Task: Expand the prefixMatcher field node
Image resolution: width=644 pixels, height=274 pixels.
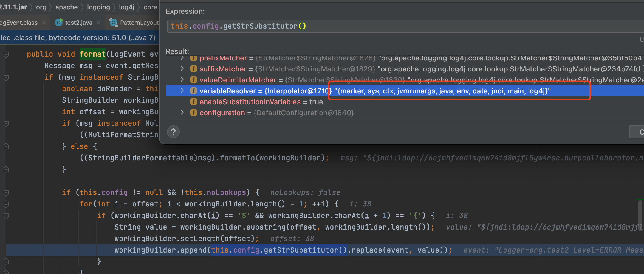Action: [x=182, y=58]
